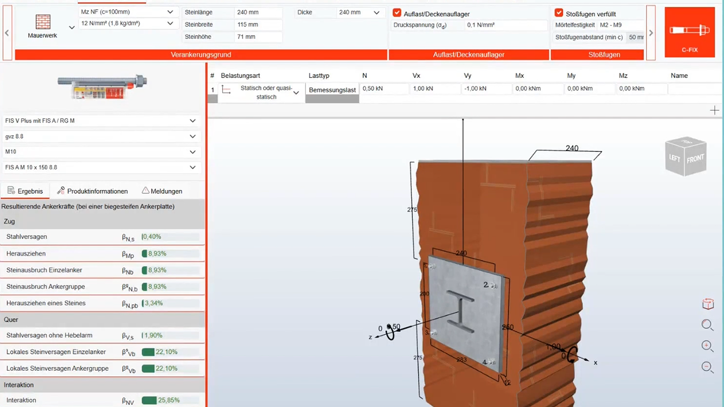Click the Mauerwerk masonry icon
The image size is (724, 407).
42,24
